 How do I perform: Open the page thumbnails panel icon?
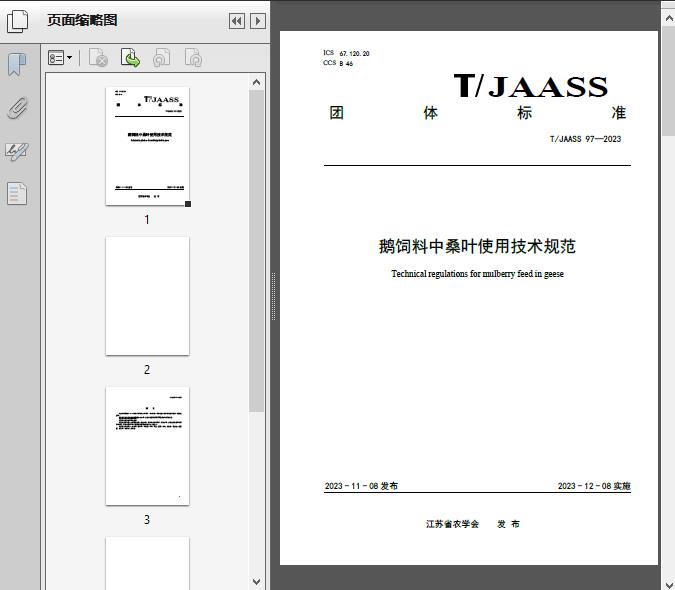[18, 21]
